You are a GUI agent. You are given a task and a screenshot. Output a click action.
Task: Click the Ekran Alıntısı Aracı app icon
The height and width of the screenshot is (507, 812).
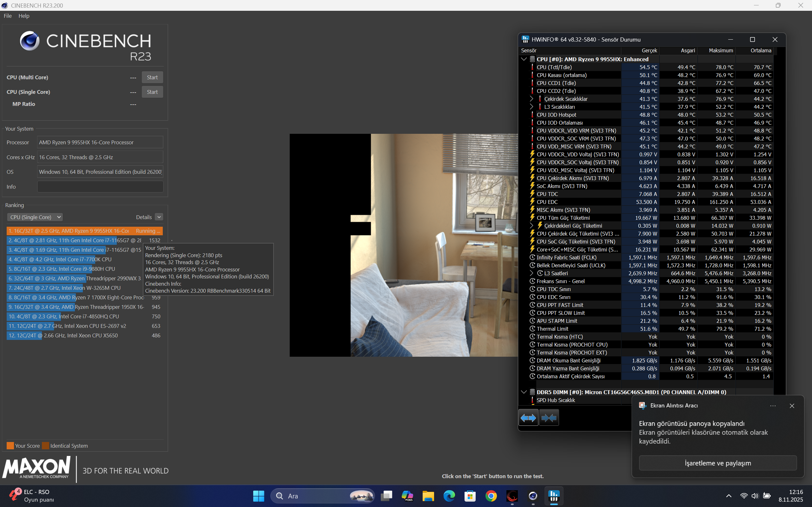point(643,406)
